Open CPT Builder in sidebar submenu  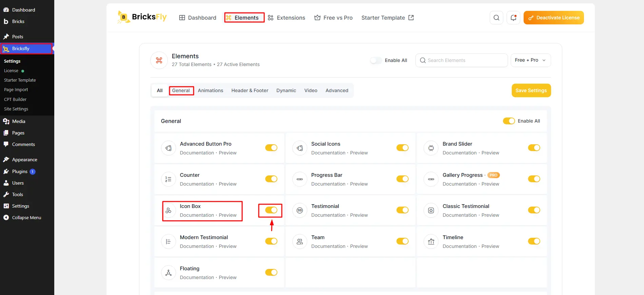coord(15,99)
